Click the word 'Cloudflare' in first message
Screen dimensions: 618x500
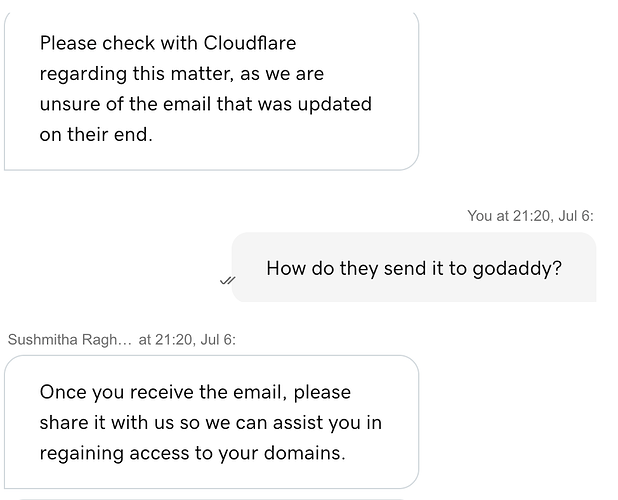pyautogui.click(x=249, y=43)
